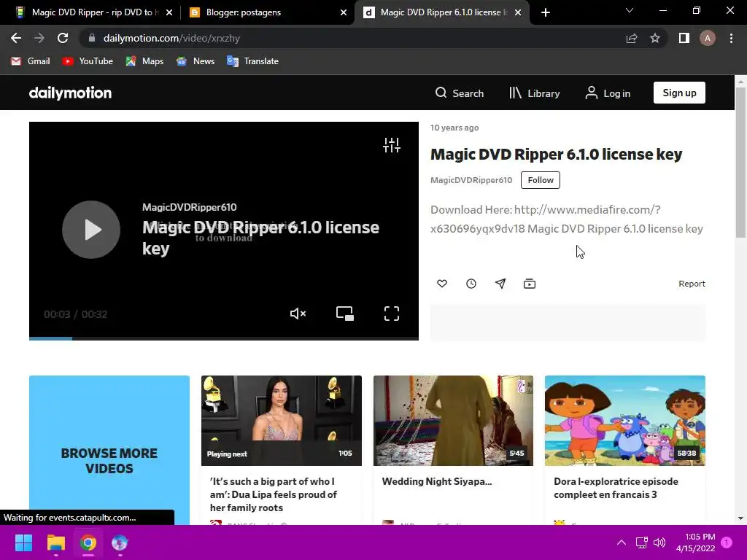This screenshot has width=747, height=560.
Task: Open 'It's such a big part' video title
Action: [274, 494]
